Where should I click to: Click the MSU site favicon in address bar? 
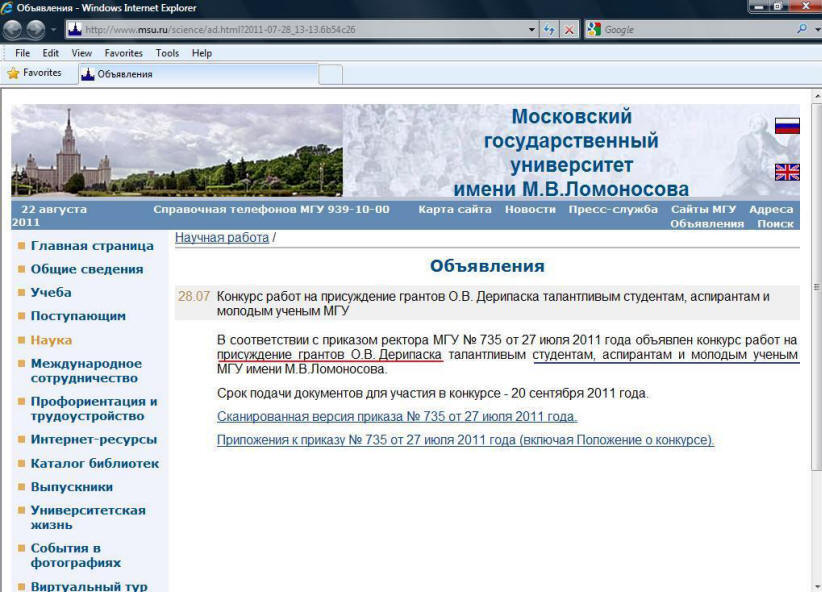pos(75,29)
